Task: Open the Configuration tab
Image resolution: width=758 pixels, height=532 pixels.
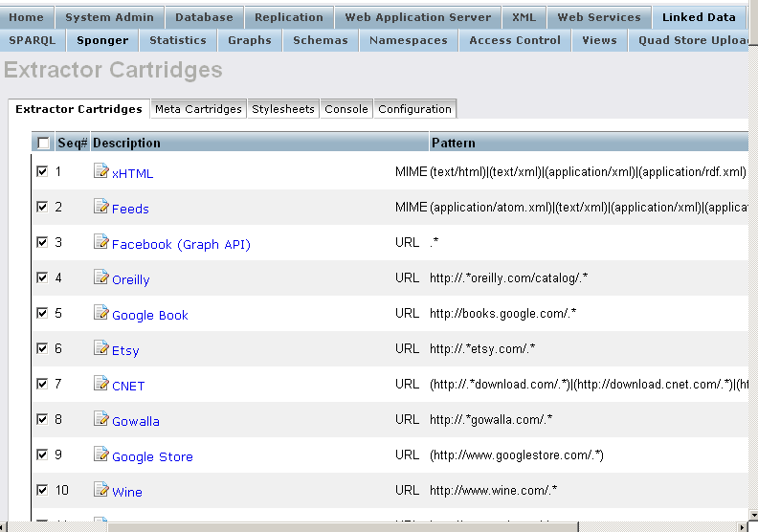Action: pyautogui.click(x=414, y=109)
